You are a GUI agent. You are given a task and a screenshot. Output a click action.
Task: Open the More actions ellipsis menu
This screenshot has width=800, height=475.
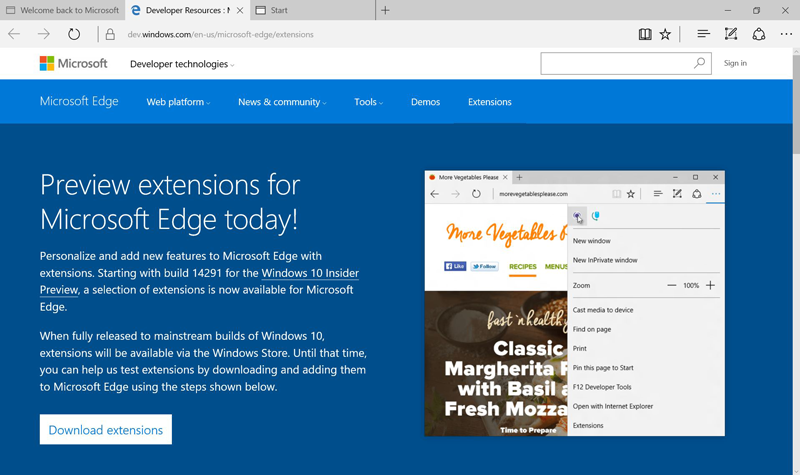786,34
